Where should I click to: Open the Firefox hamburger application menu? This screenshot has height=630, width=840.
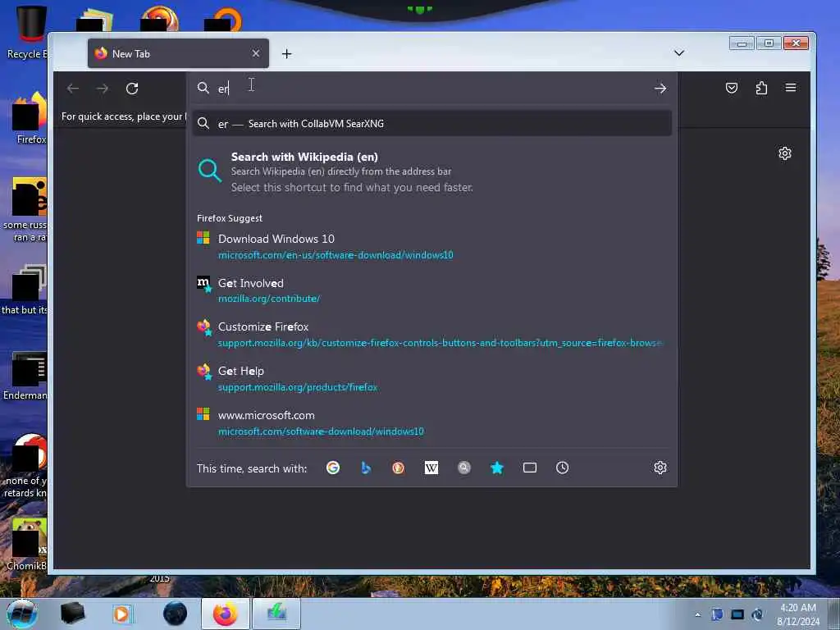(791, 88)
